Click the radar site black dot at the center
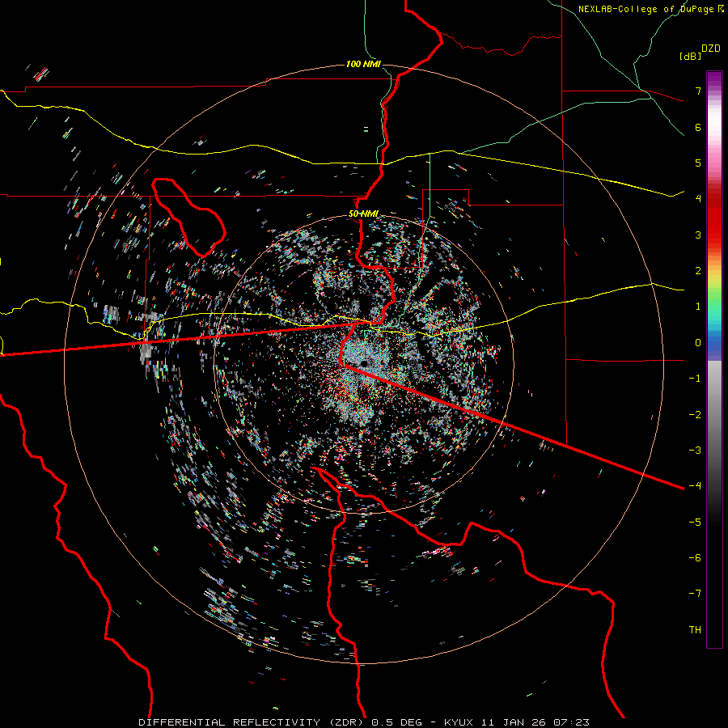728x728 pixels. 364,363
